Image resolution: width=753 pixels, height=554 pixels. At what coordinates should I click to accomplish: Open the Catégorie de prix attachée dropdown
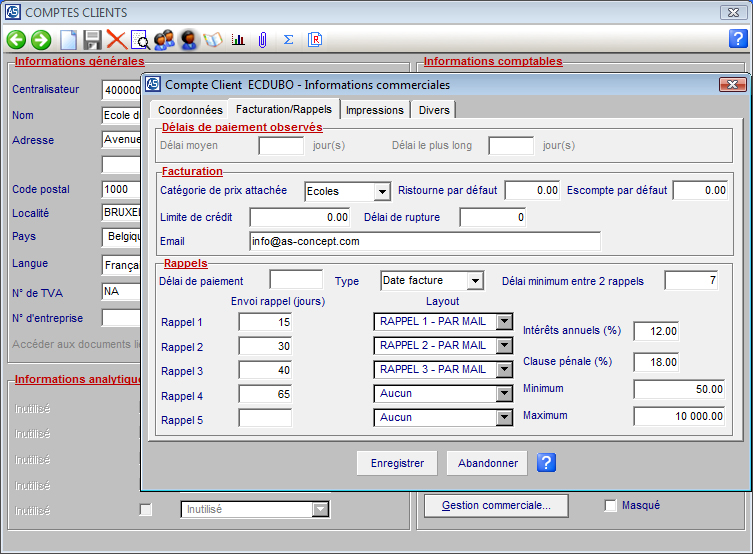tap(381, 191)
